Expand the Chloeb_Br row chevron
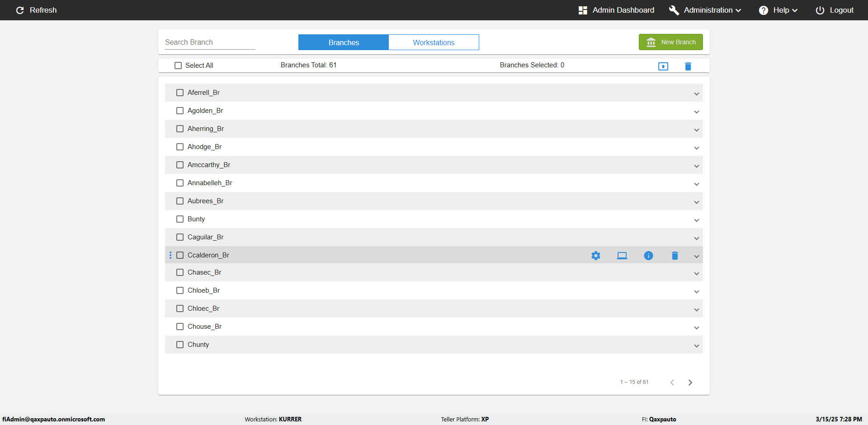868x425 pixels. point(697,291)
